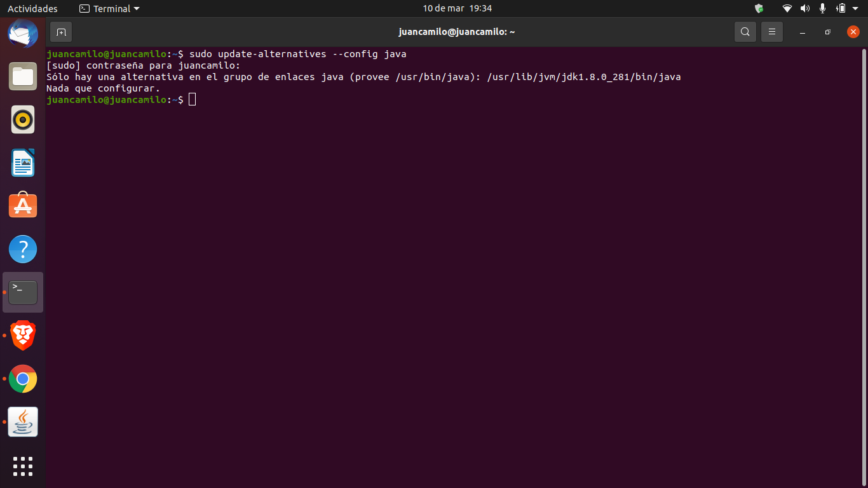Switch to Brave browser
The image size is (868, 488).
click(x=23, y=335)
